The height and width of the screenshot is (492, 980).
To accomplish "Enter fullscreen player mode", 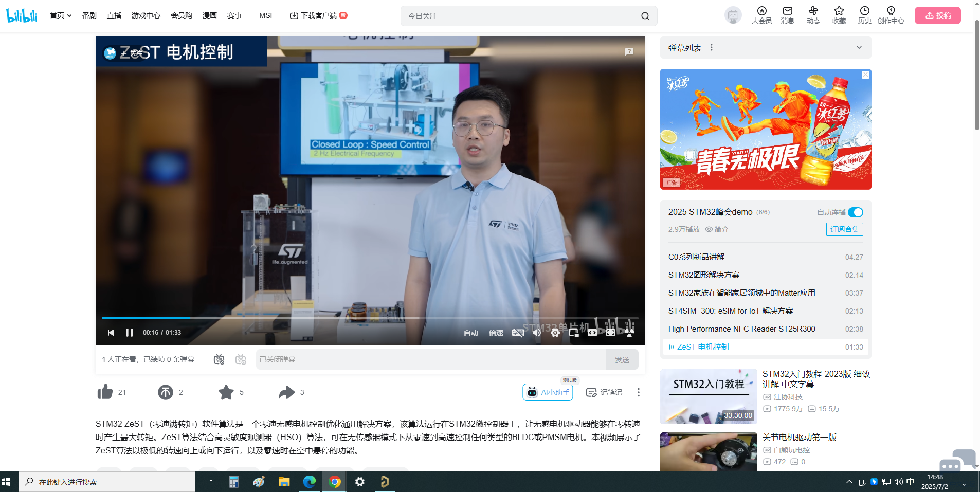I will (611, 333).
